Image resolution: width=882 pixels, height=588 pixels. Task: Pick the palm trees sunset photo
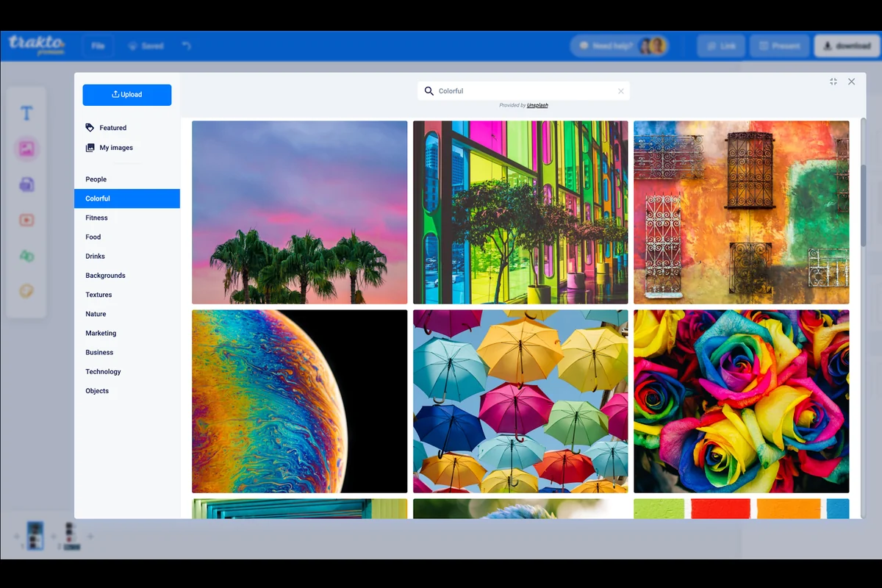tap(299, 212)
